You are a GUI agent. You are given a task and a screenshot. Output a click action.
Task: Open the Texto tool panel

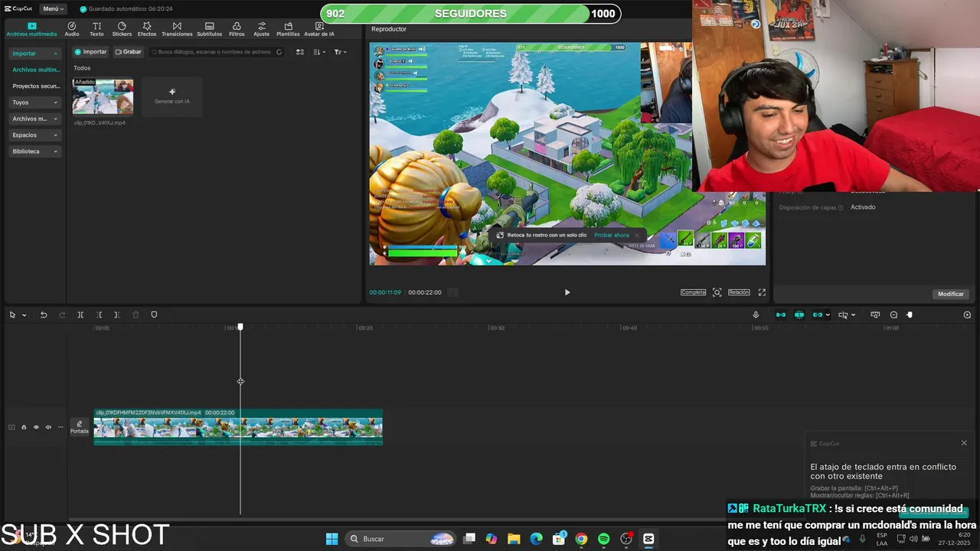point(96,29)
